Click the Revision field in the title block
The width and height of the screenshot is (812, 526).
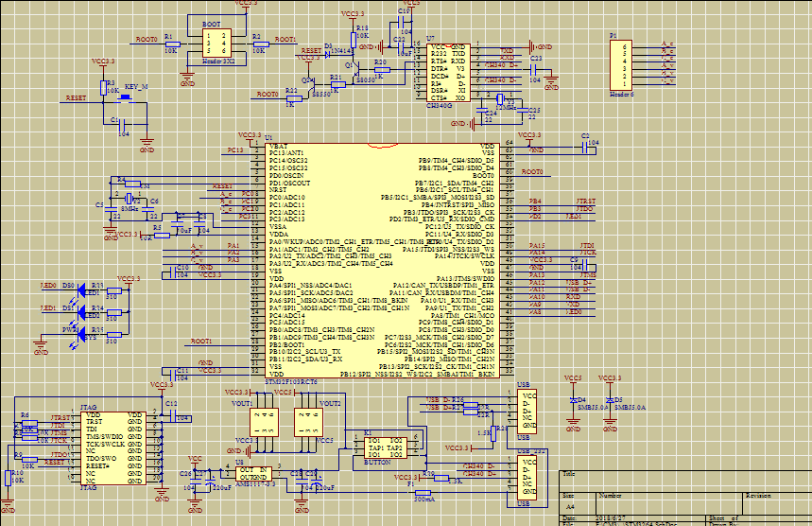tap(778, 502)
